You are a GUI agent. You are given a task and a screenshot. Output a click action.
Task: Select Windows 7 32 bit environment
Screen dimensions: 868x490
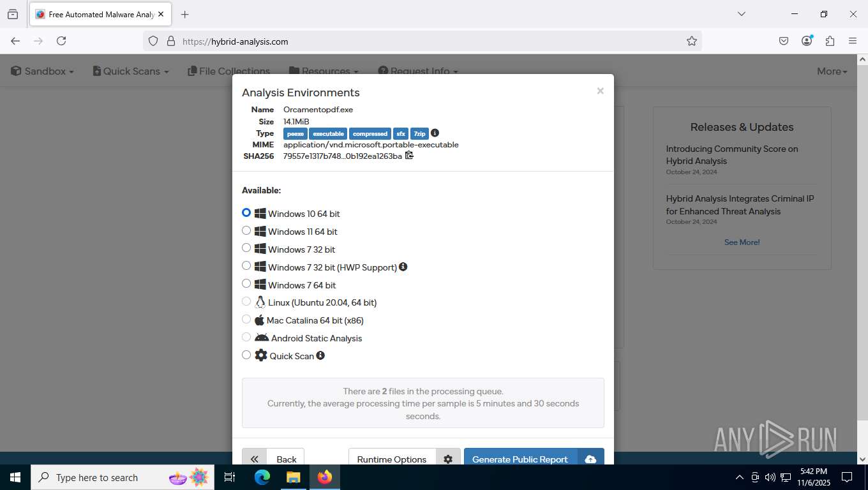coord(246,248)
